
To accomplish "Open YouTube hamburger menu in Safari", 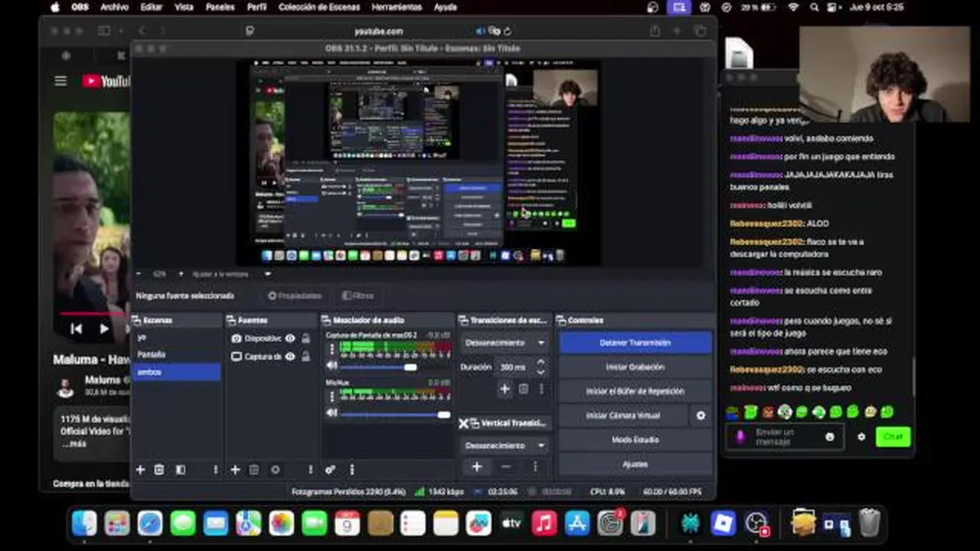I will tap(60, 80).
